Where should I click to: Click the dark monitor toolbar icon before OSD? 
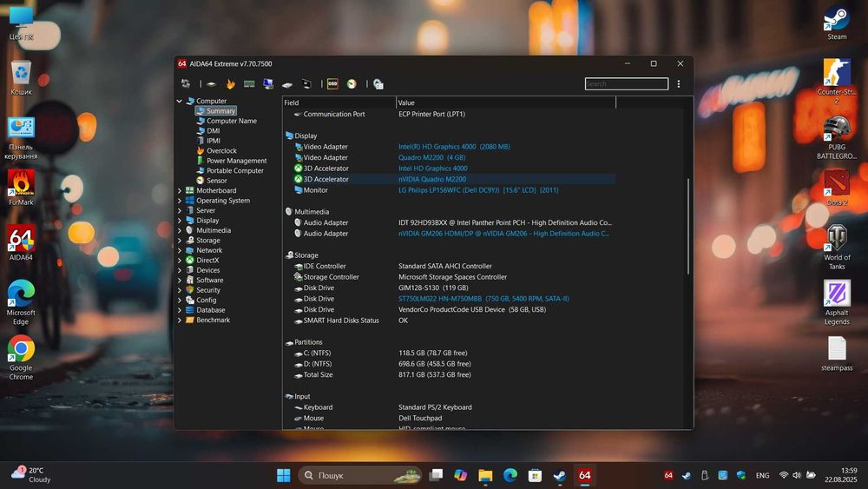[306, 83]
